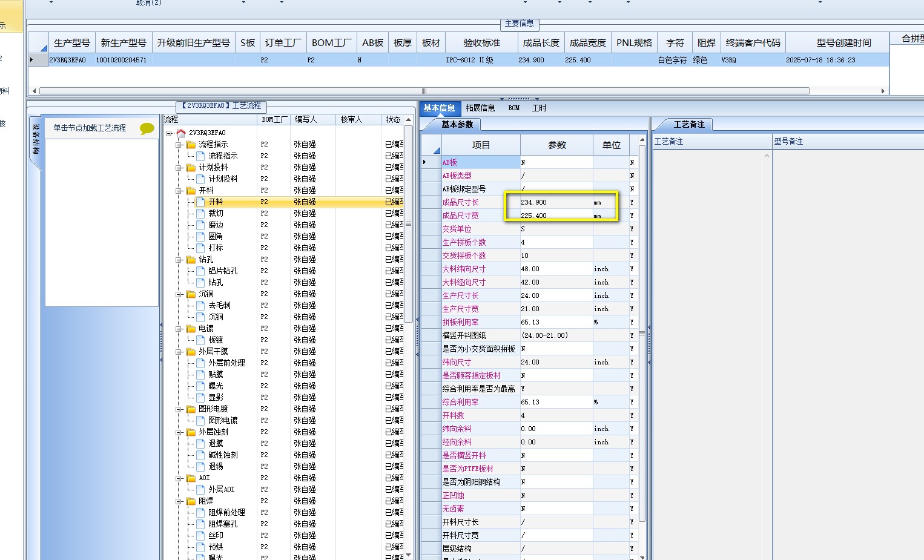Collapse the 钻孔 folder node
This screenshot has width=924, height=560.
pyautogui.click(x=179, y=259)
